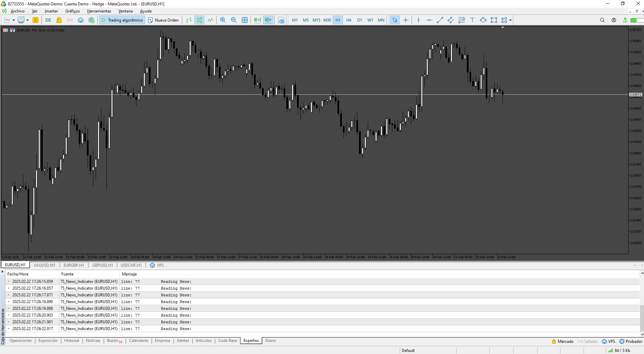Image resolution: width=644 pixels, height=354 pixels.
Task: Open the Herramientas menu
Action: pos(99,11)
